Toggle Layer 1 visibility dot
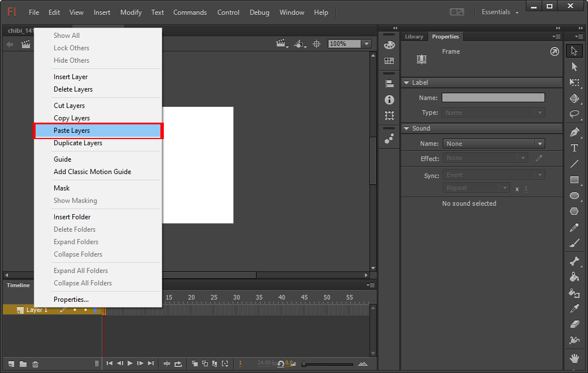 75,310
